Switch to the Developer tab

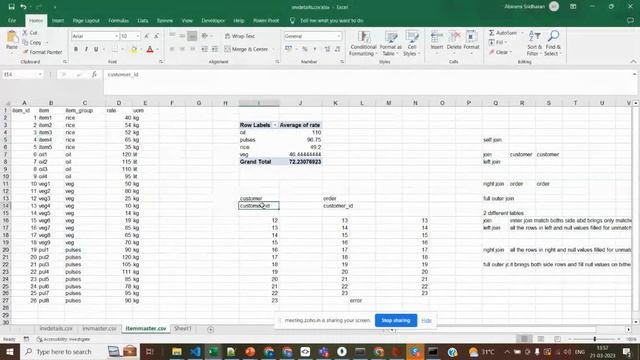coord(213,20)
